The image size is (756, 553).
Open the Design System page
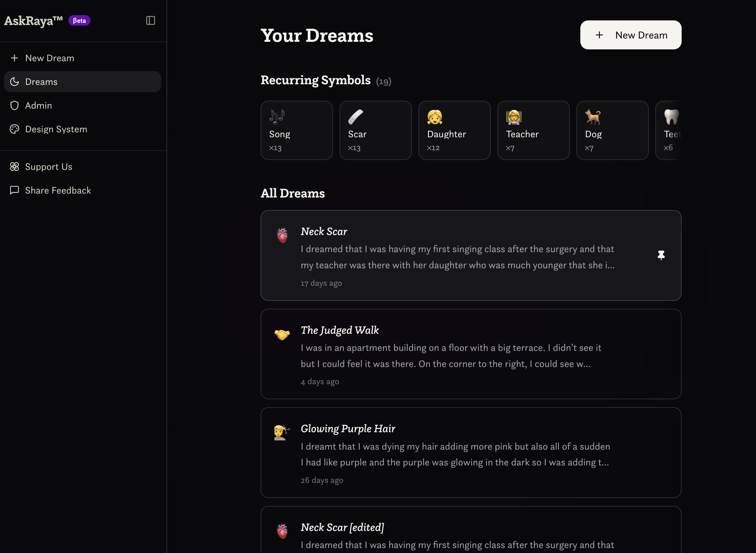pos(56,129)
